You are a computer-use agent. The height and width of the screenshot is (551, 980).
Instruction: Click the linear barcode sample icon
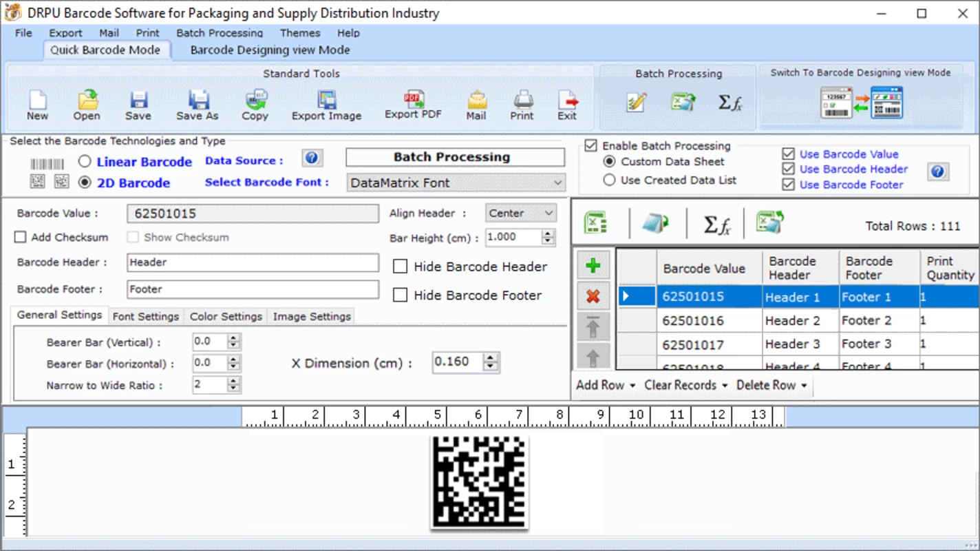(47, 164)
